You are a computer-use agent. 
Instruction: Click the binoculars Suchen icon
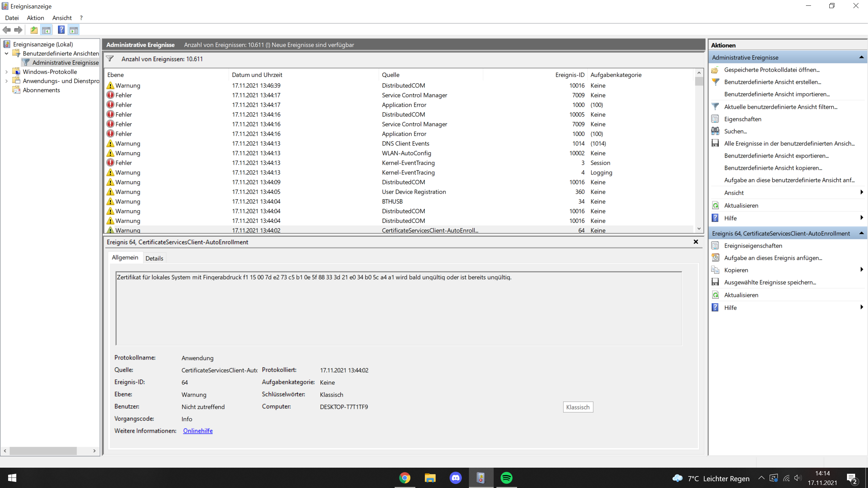(x=715, y=131)
